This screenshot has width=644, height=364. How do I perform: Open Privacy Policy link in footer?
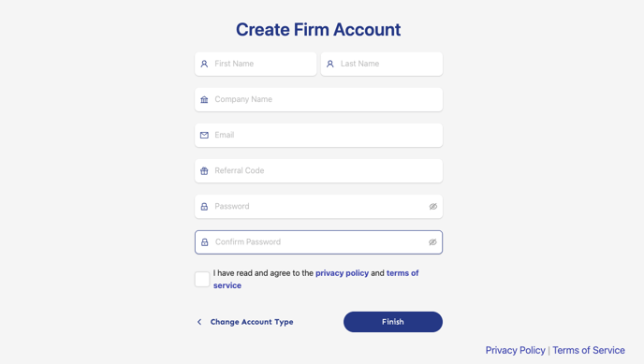pos(516,350)
